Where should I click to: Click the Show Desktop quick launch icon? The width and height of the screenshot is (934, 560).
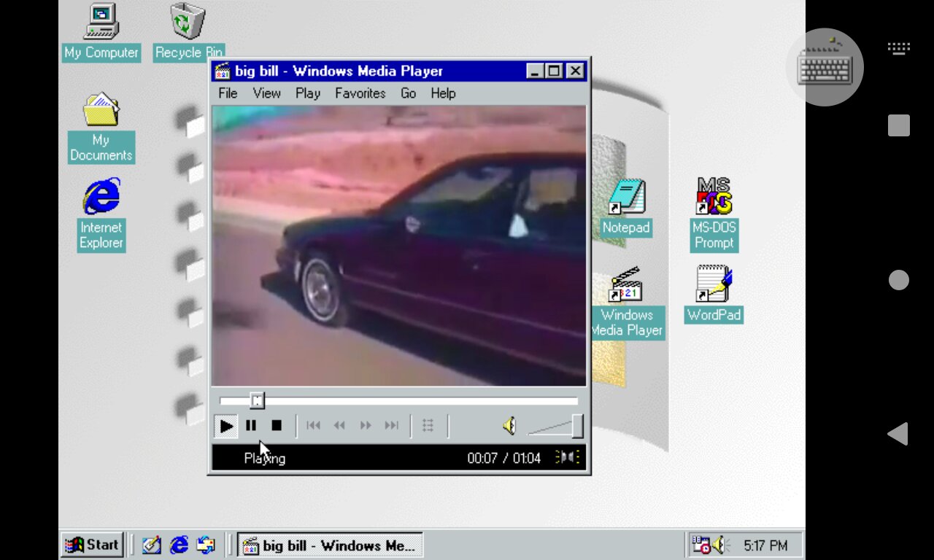coord(152,545)
